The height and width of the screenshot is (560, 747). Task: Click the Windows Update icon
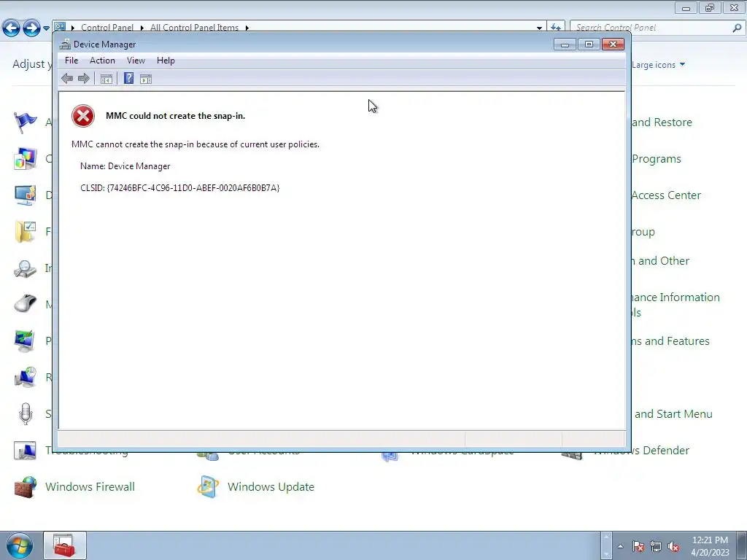click(208, 486)
